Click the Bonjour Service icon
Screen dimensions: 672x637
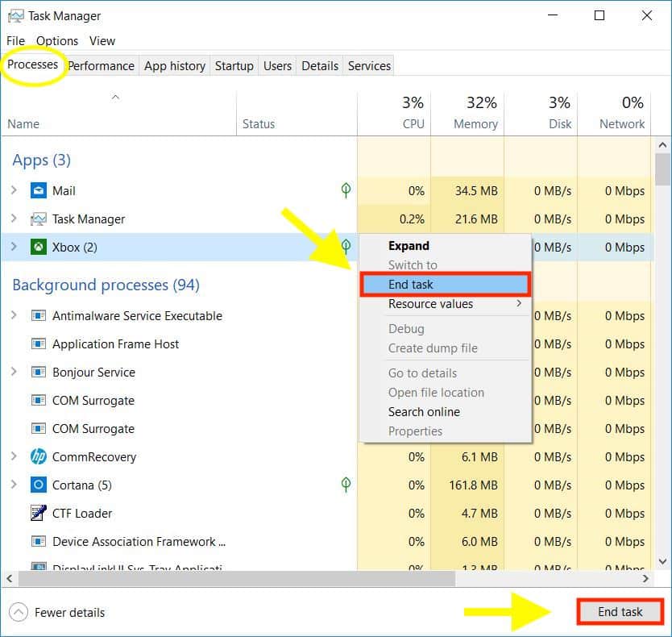pos(38,372)
